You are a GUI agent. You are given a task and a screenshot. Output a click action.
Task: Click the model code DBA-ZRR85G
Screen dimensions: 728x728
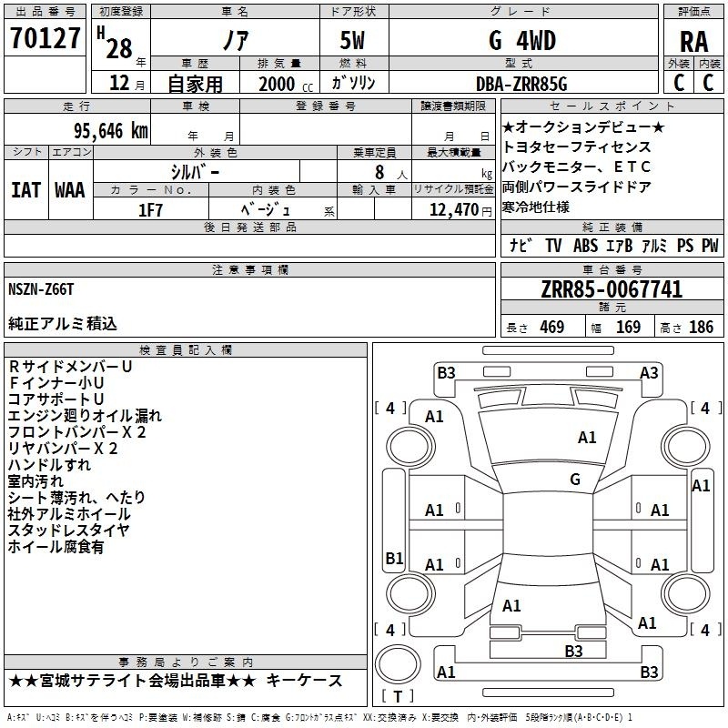click(x=521, y=84)
